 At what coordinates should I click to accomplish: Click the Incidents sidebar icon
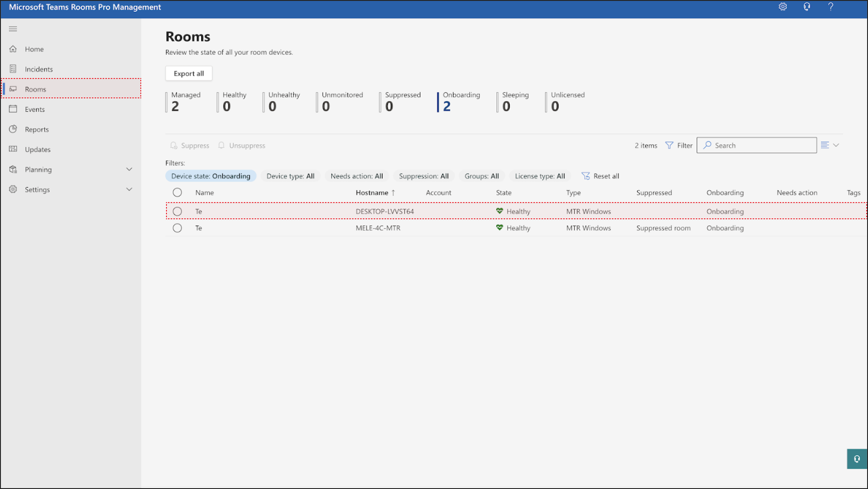pos(13,69)
